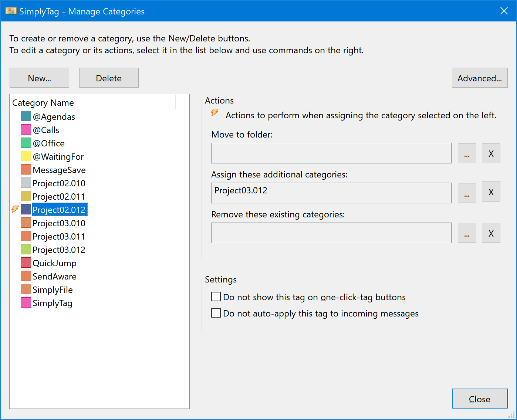Screen dimensions: 517x420
Task: Click the New... category button
Action: (39, 78)
